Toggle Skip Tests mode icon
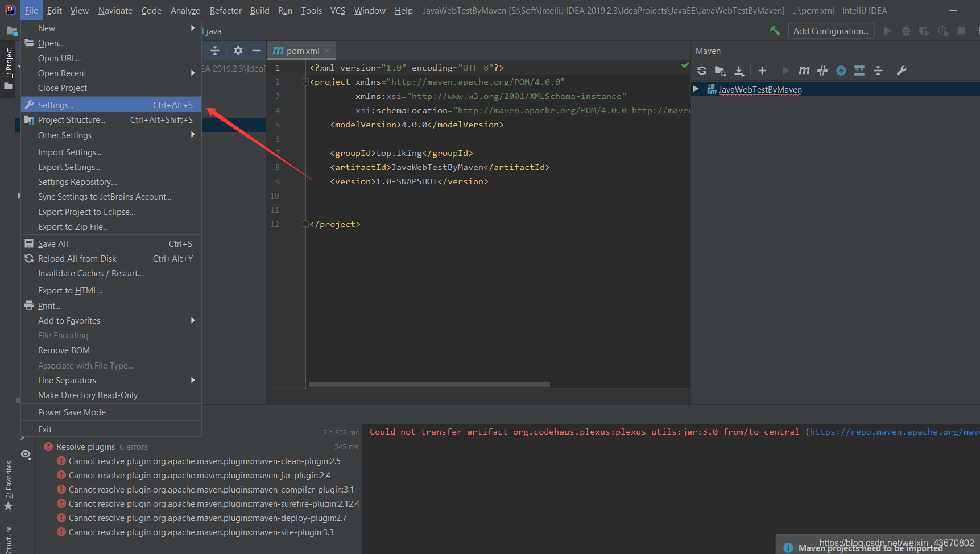This screenshot has width=980, height=554. pyautogui.click(x=841, y=71)
